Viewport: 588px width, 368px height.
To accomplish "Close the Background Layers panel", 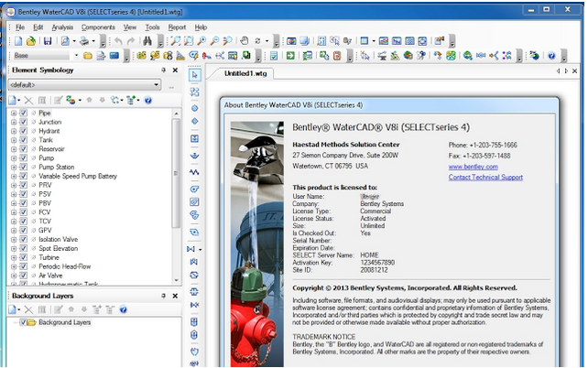I will pyautogui.click(x=175, y=296).
